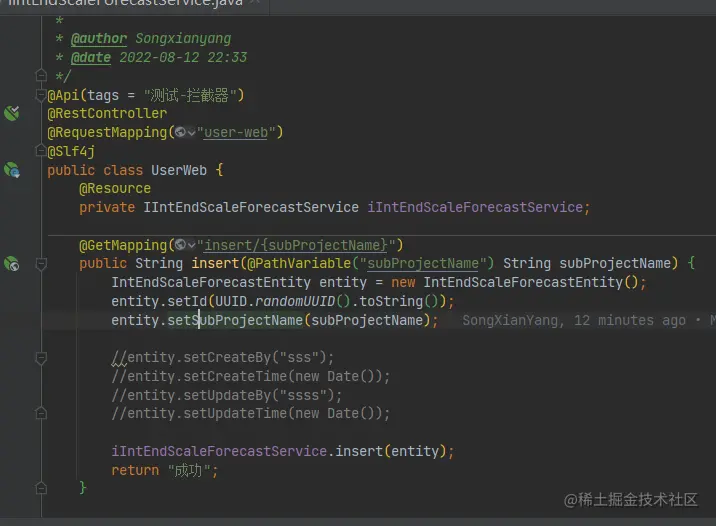The height and width of the screenshot is (526, 716).
Task: Open the dropdown arrow inside @RequestMapping
Action: (x=191, y=132)
